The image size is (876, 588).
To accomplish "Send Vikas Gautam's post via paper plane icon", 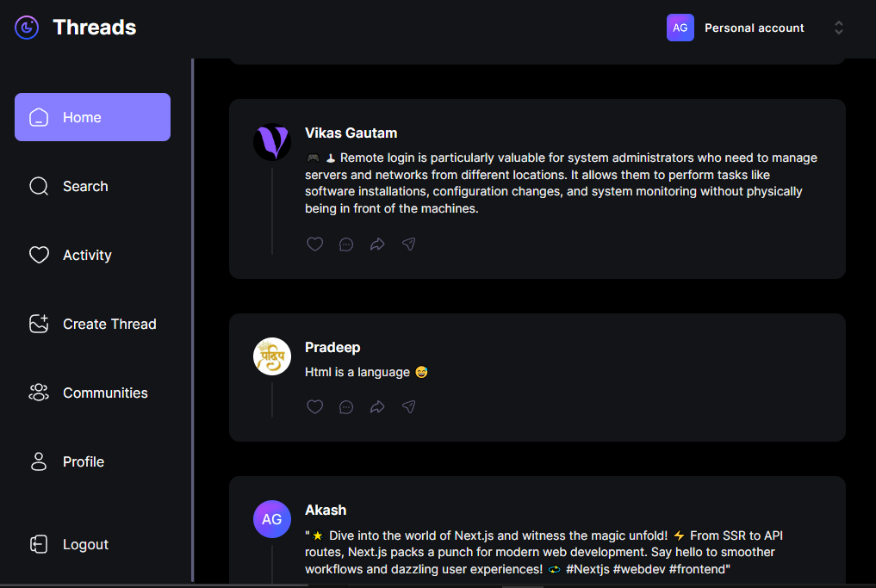I will 409,244.
